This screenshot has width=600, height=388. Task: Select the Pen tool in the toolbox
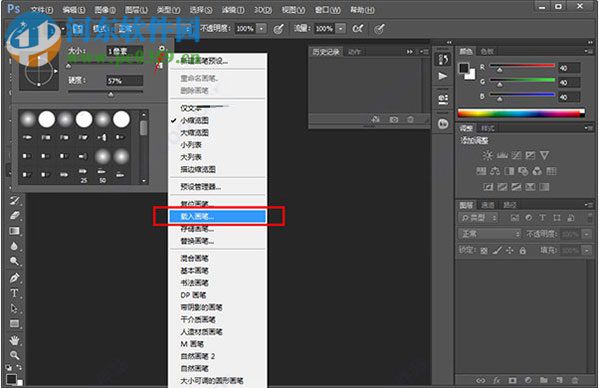pos(15,278)
